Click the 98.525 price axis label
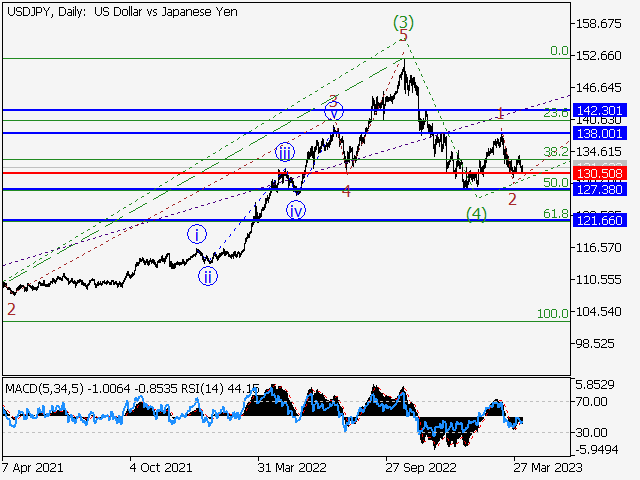Viewport: 640px width, 480px height. (x=595, y=344)
